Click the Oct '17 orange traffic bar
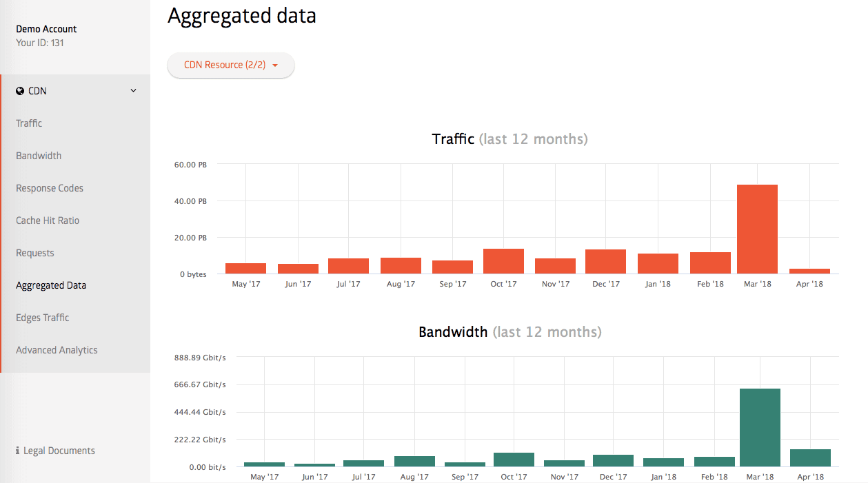The width and height of the screenshot is (868, 483). click(503, 261)
